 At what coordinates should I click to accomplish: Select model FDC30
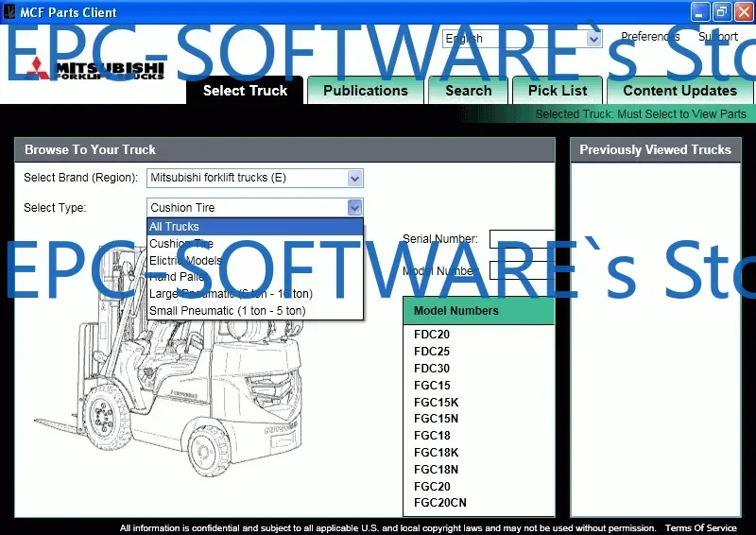pos(432,369)
